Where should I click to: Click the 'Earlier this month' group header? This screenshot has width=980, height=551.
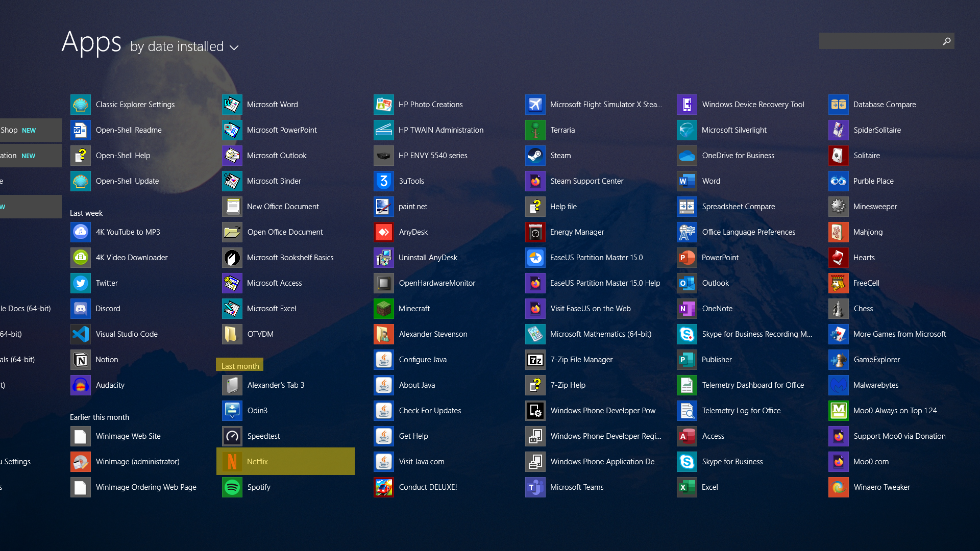click(100, 417)
